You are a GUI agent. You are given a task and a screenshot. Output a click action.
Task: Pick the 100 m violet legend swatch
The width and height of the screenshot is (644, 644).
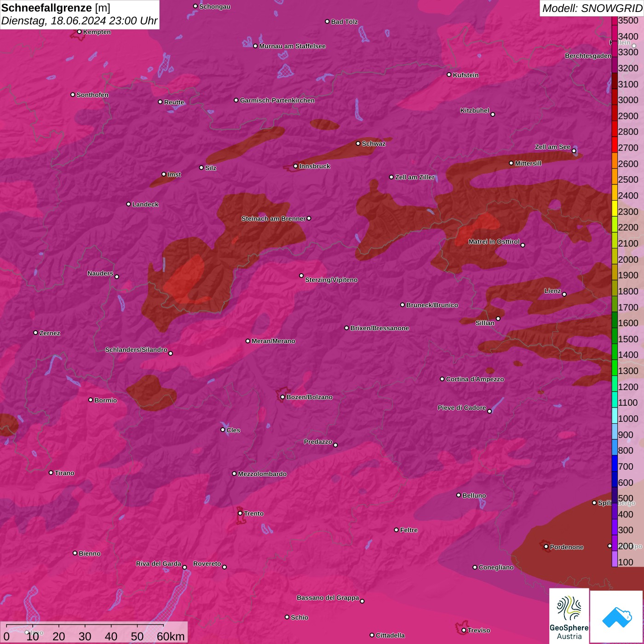point(615,559)
